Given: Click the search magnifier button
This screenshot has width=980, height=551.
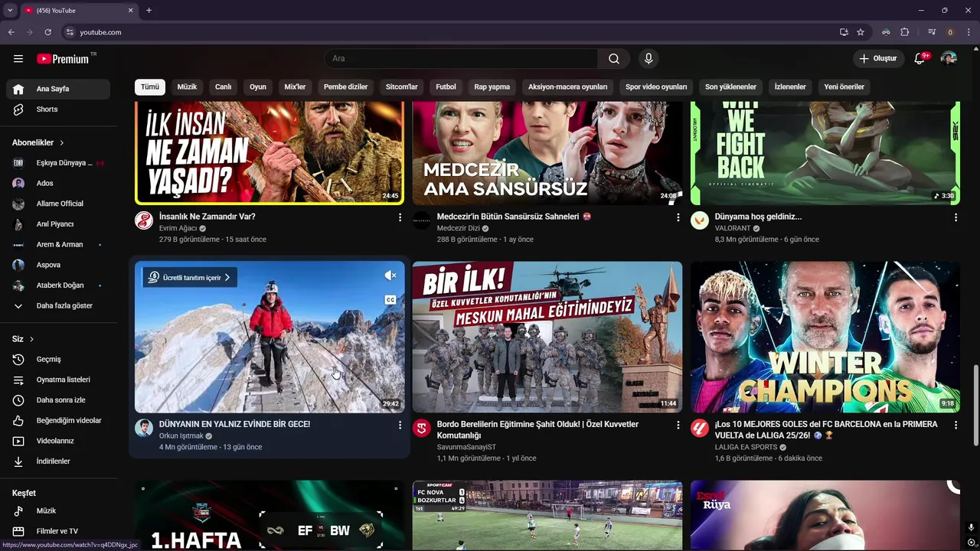Looking at the screenshot, I should (614, 59).
